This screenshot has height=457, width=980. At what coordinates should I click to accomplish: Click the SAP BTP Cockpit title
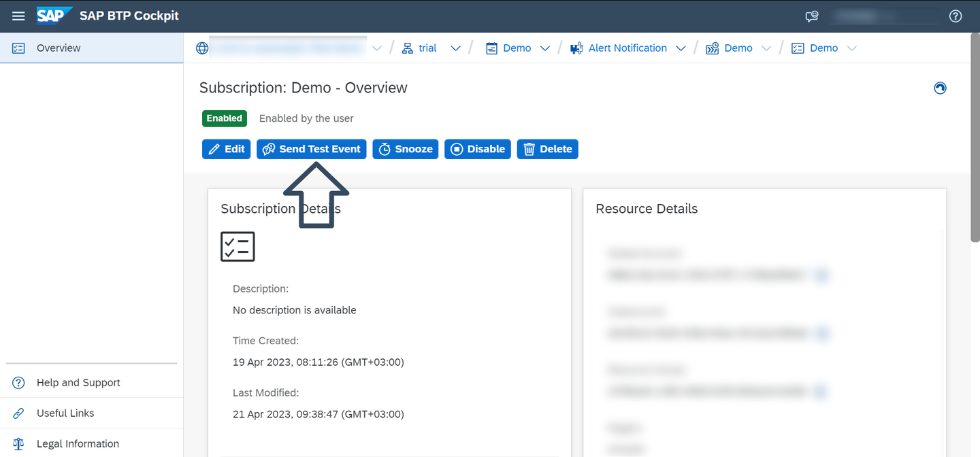129,16
